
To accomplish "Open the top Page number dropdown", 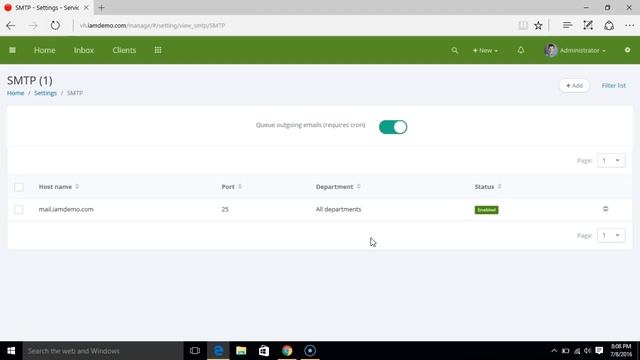I will pos(611,160).
